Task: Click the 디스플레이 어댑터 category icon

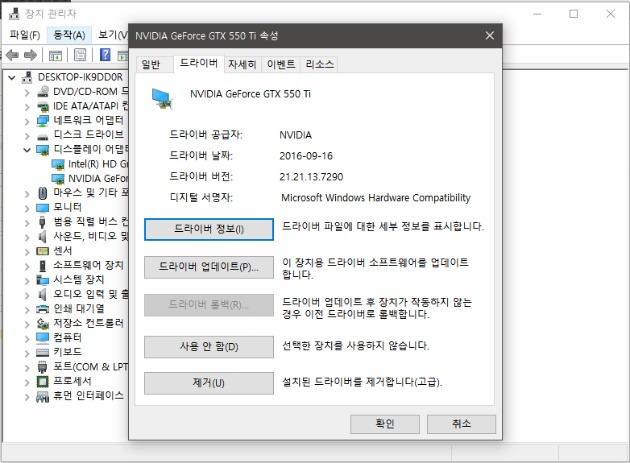Action: [x=43, y=150]
